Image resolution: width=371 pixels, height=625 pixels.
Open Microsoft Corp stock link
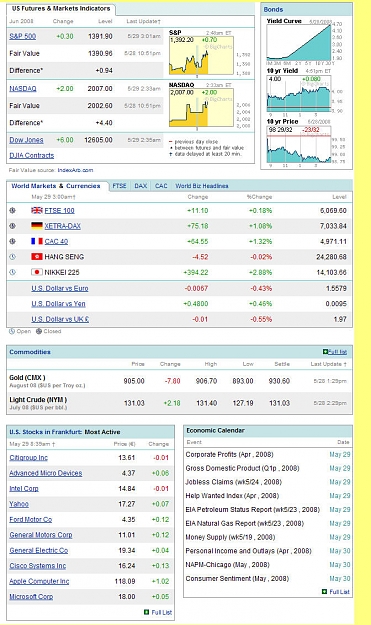click(31, 597)
